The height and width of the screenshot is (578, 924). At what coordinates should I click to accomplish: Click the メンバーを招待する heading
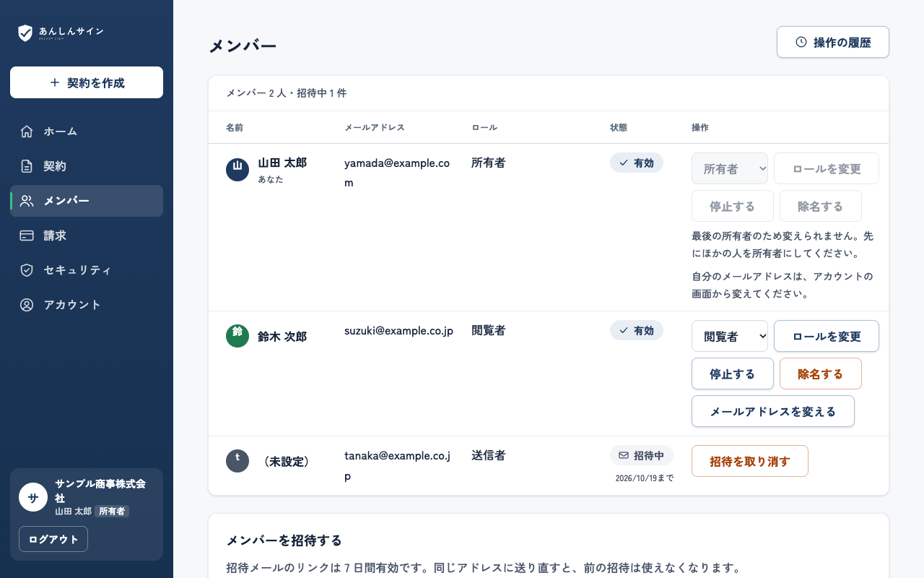pos(284,540)
